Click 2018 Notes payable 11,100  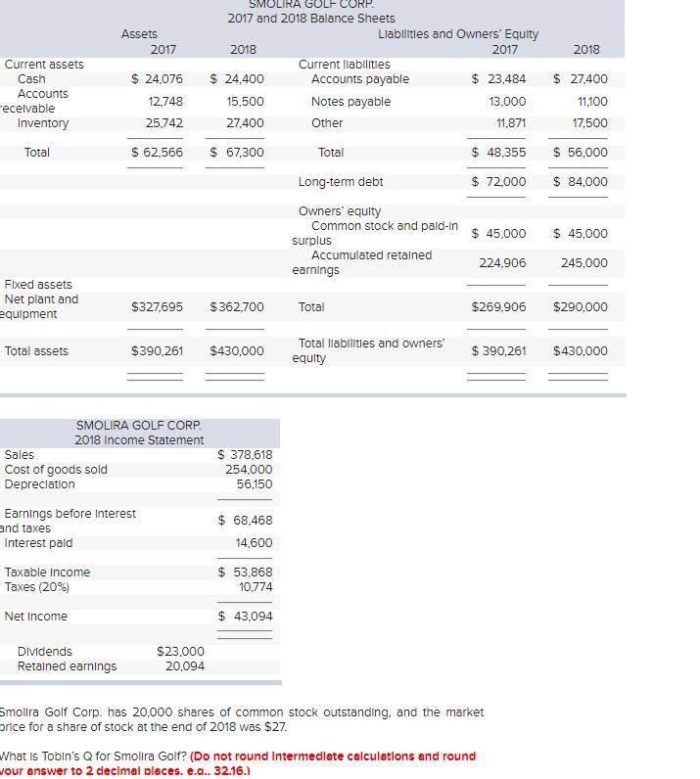click(x=592, y=102)
